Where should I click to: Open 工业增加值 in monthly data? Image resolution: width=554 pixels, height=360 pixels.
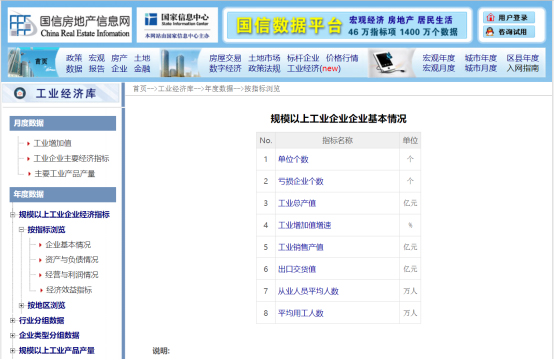[52, 143]
